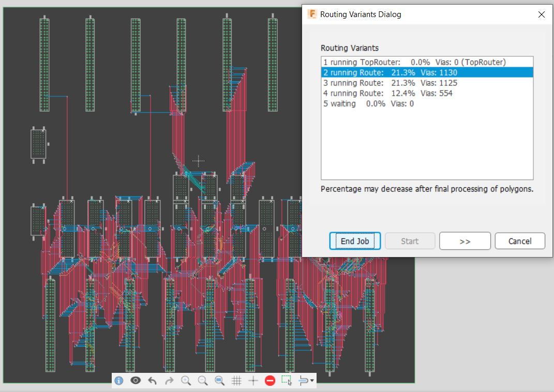
Task: Select the zoom in magnifier icon
Action: click(186, 381)
